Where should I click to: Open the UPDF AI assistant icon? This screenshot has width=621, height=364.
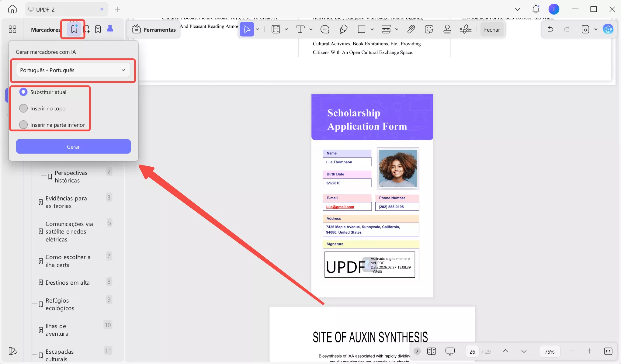608,29
